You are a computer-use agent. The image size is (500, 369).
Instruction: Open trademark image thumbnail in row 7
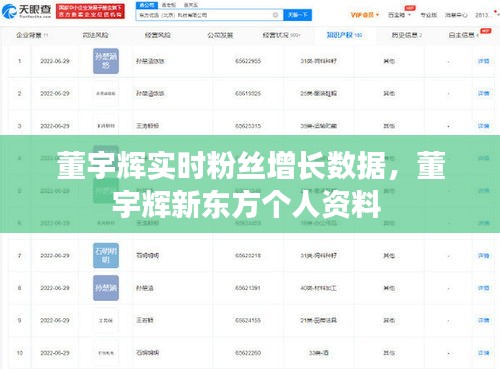(x=106, y=255)
